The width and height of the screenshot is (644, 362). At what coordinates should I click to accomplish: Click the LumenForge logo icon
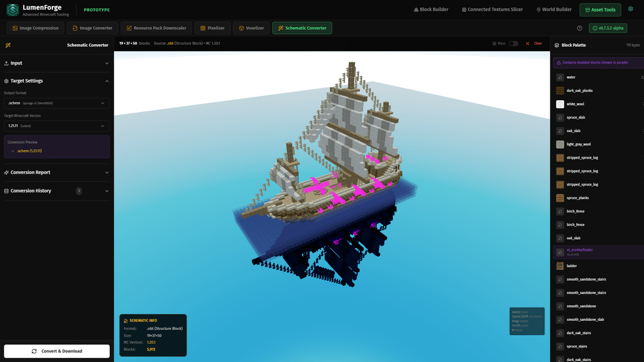(x=13, y=10)
